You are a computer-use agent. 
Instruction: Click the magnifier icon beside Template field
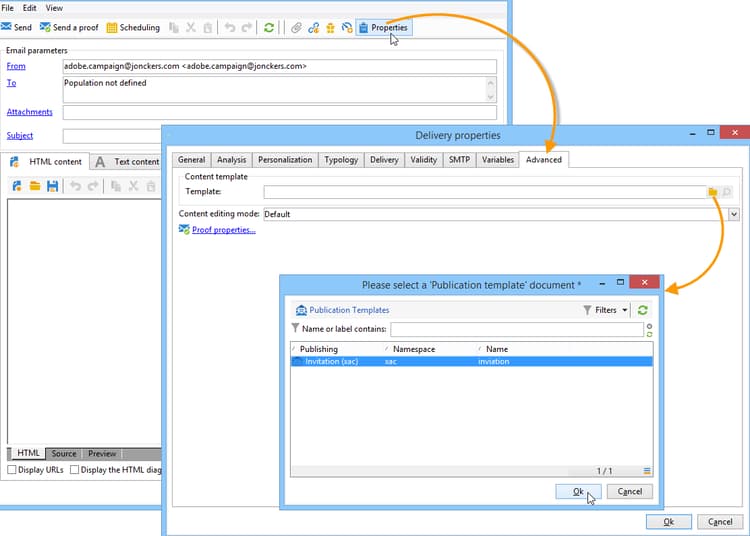(x=727, y=192)
